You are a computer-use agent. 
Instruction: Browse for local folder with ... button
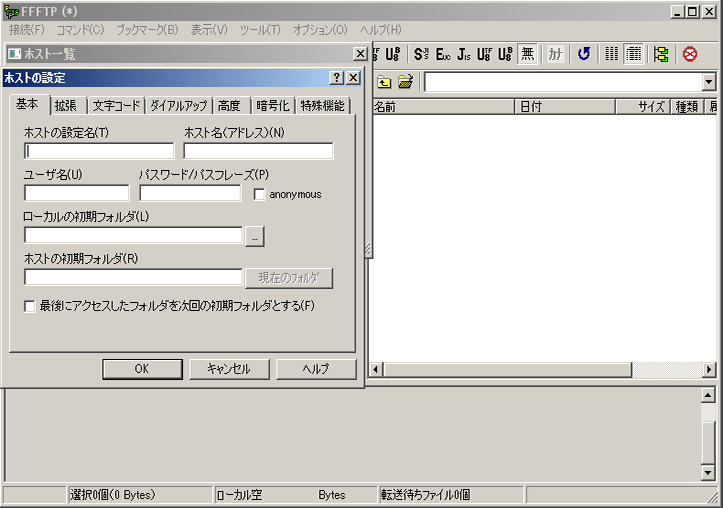255,236
